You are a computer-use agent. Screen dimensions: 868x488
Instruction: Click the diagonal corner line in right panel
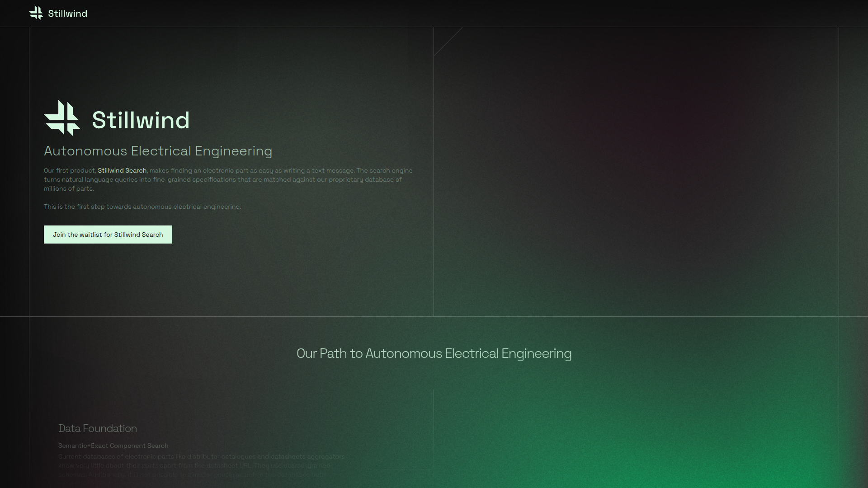point(448,42)
